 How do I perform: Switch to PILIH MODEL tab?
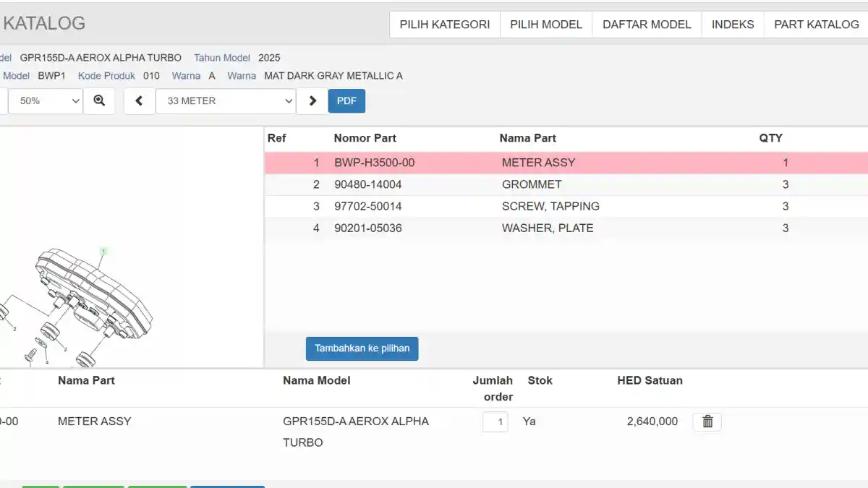tap(546, 25)
